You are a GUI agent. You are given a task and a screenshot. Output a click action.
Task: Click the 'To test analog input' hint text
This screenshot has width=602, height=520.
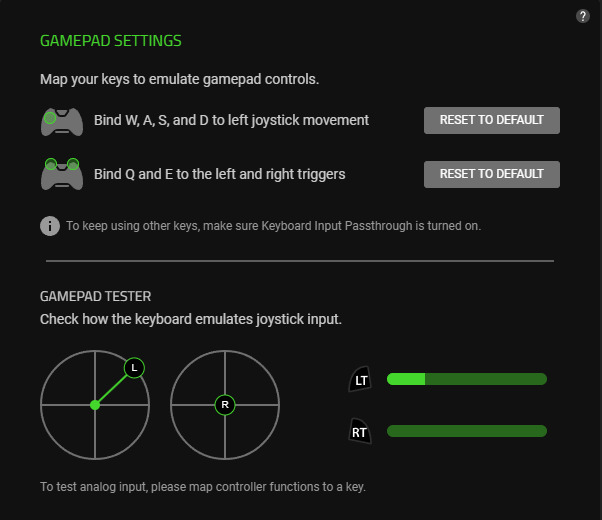tap(203, 487)
